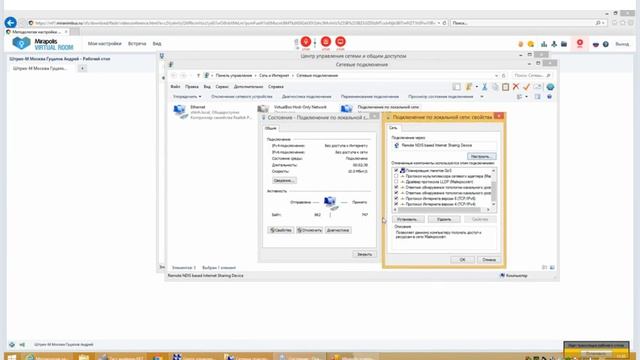The height and width of the screenshot is (360, 640).
Task: Click the Закрыть button in status dialog
Action: (x=364, y=254)
